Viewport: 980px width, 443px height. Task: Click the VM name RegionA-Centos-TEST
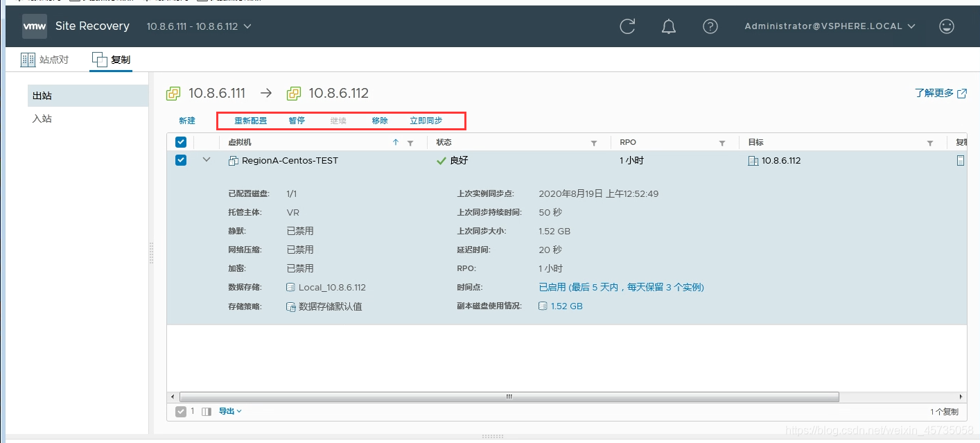290,161
